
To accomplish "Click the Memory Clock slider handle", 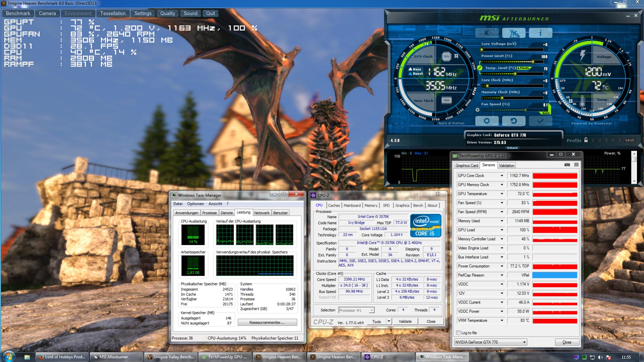I will pyautogui.click(x=502, y=98).
